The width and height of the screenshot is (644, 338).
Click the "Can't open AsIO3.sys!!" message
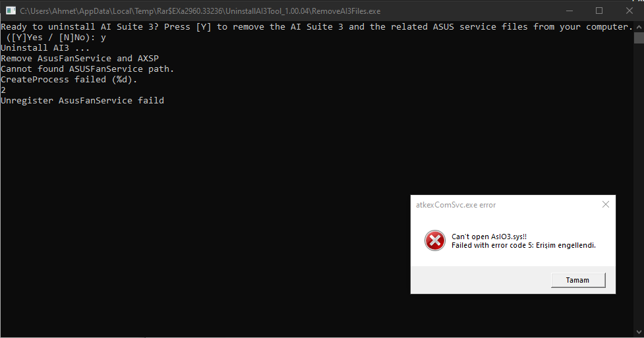coord(489,236)
